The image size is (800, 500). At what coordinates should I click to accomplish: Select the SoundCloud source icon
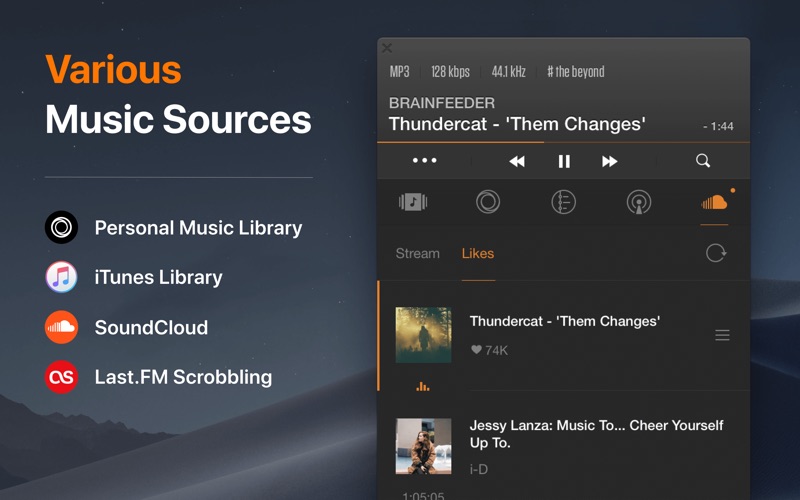tap(714, 203)
